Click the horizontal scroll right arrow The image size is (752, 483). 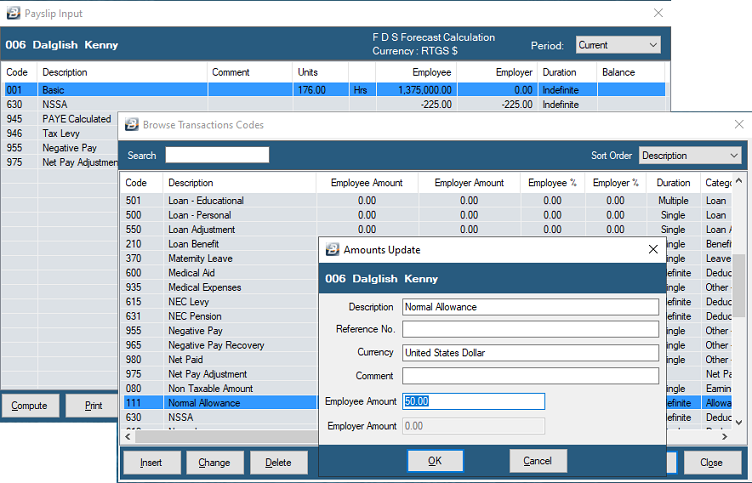pyautogui.click(x=725, y=436)
